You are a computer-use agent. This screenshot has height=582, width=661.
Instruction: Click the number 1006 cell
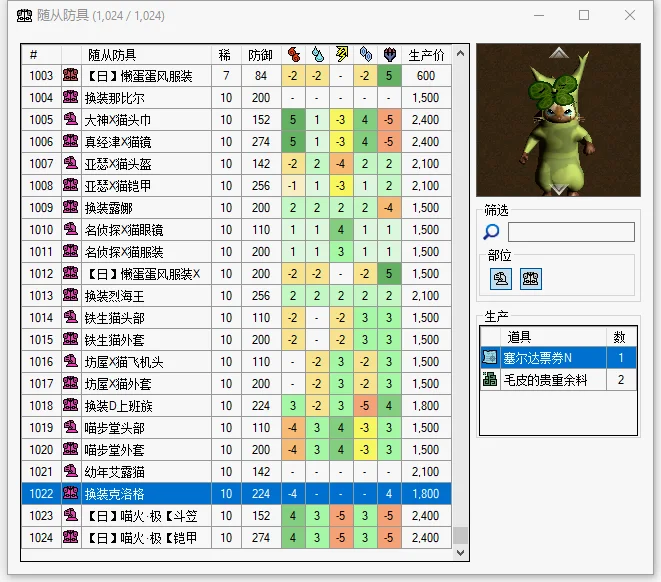coord(41,142)
